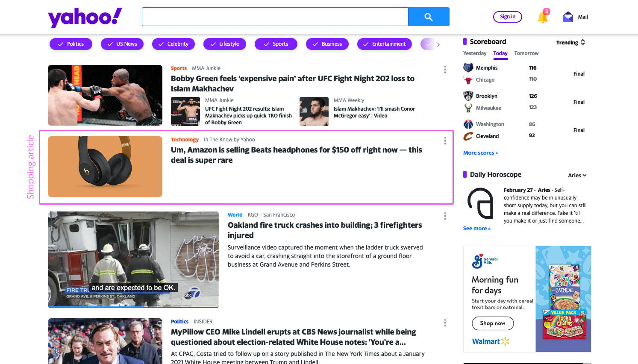
Task: Switch scoreboard to Yesterday tab
Action: (x=475, y=53)
